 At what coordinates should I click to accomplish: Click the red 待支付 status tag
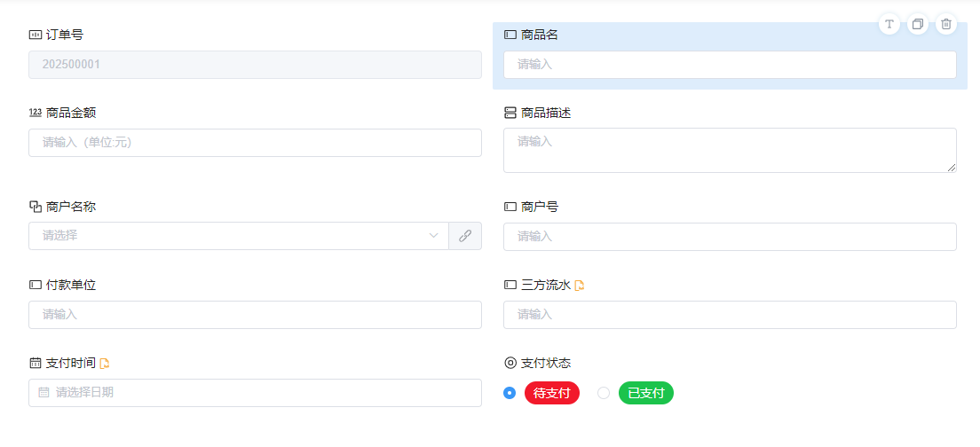coord(551,393)
